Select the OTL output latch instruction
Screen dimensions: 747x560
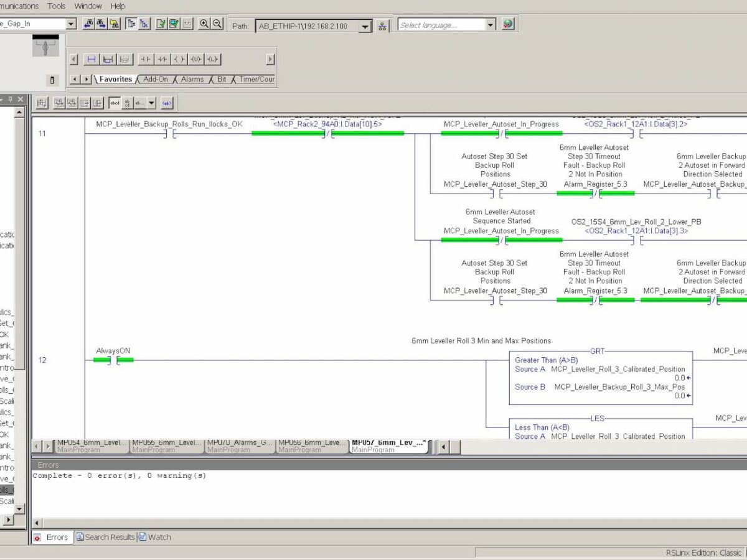tap(211, 59)
